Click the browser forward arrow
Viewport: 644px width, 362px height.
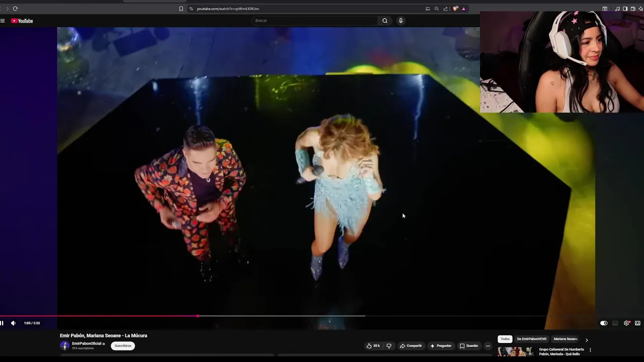pos(7,9)
